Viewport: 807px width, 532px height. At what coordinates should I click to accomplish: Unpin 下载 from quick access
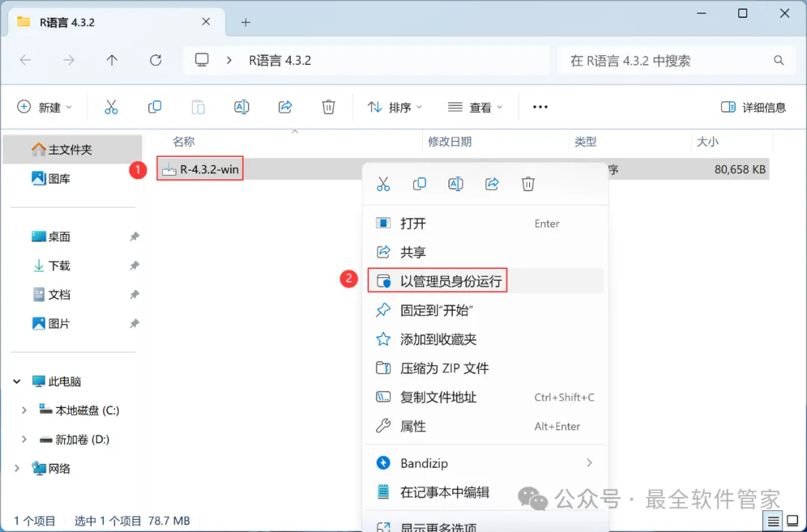tap(134, 265)
